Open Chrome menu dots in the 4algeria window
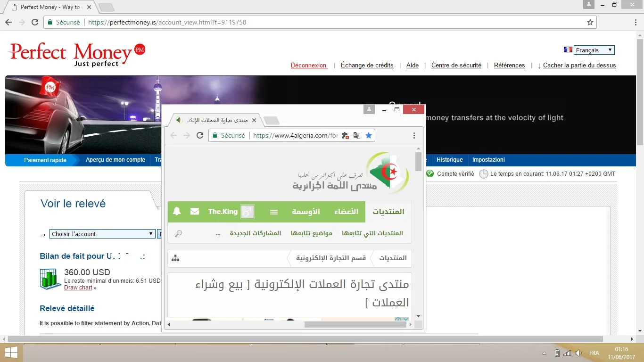644x362 pixels. [414, 135]
